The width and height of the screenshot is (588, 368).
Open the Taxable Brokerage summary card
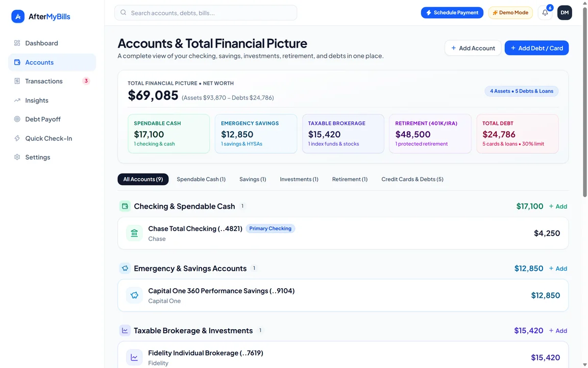click(343, 134)
